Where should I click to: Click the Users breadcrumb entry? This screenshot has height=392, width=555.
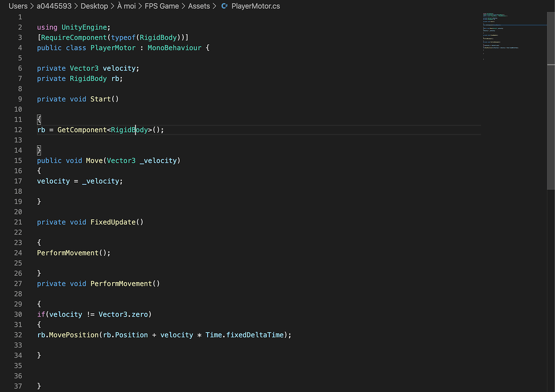click(18, 6)
